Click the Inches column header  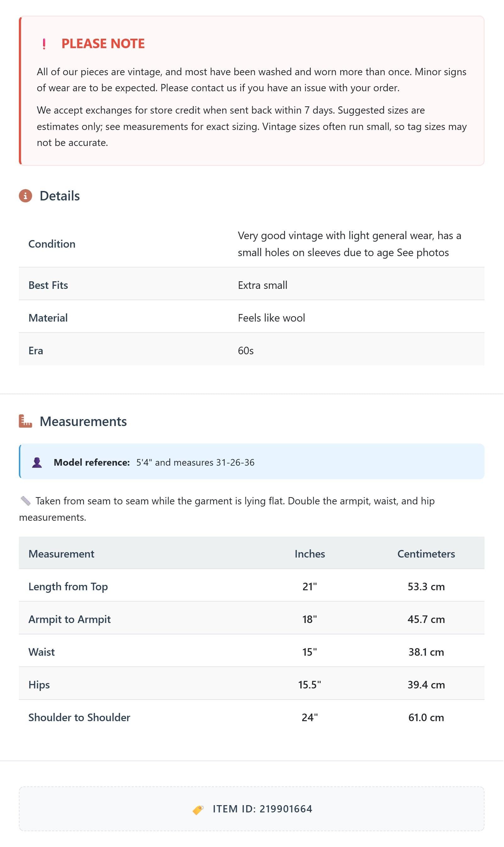click(x=310, y=553)
